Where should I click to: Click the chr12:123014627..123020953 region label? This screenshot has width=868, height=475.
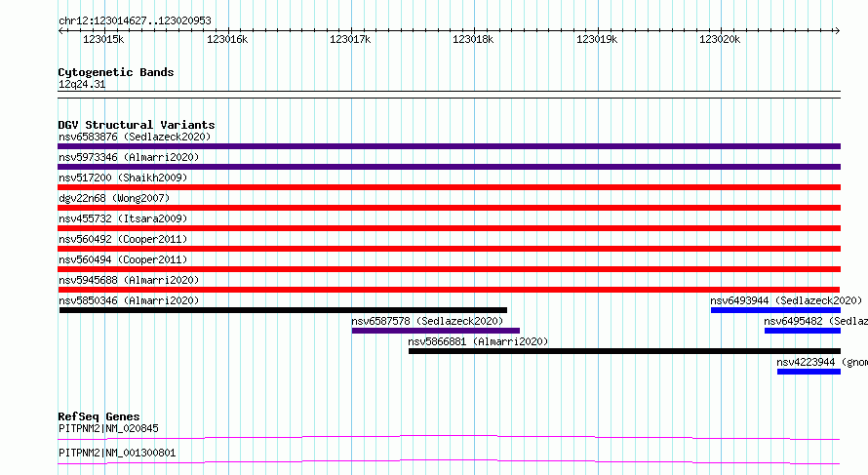pos(135,20)
